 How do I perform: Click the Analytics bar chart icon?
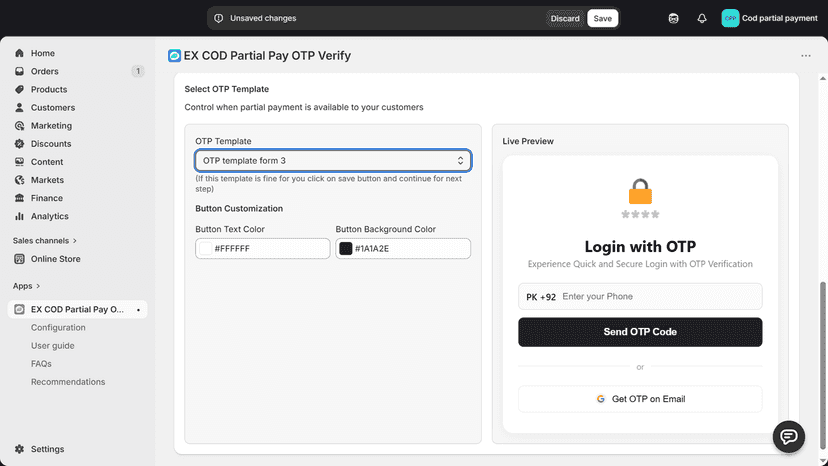pyautogui.click(x=20, y=216)
